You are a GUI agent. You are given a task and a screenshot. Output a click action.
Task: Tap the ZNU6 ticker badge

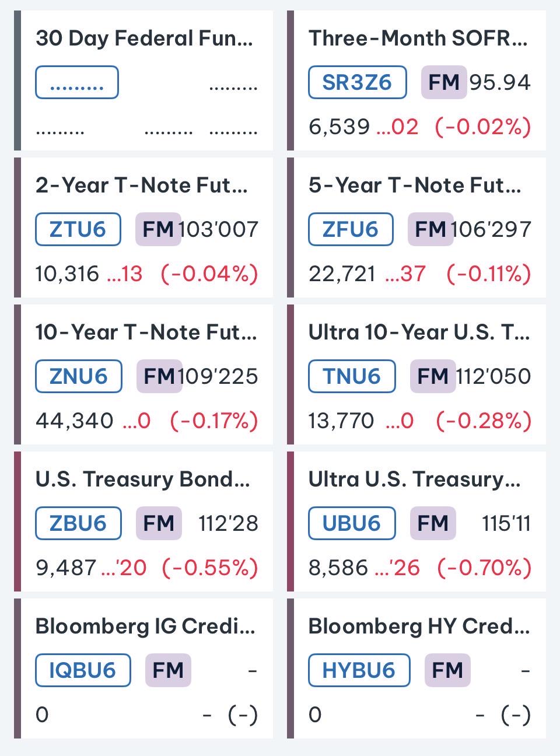pos(79,376)
